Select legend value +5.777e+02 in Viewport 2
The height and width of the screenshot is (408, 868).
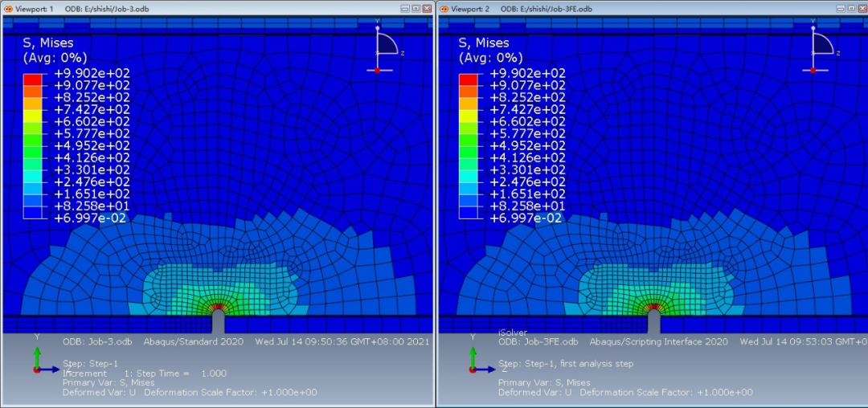coord(527,134)
